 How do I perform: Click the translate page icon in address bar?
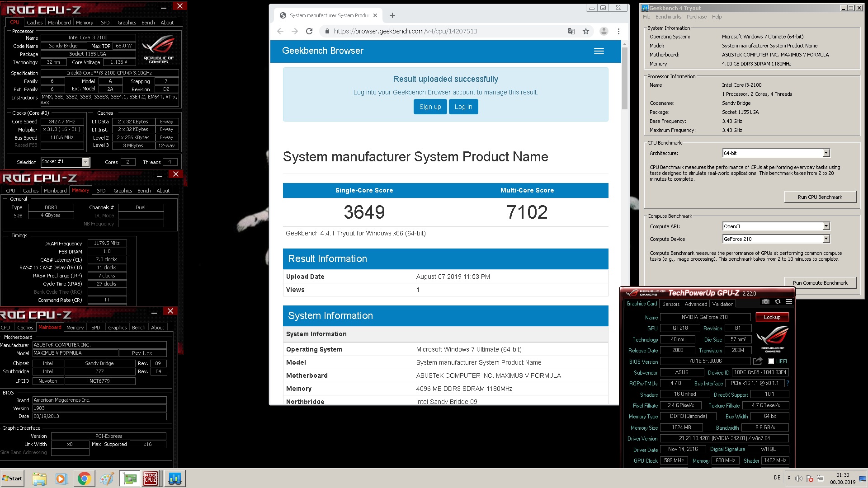[x=571, y=31]
